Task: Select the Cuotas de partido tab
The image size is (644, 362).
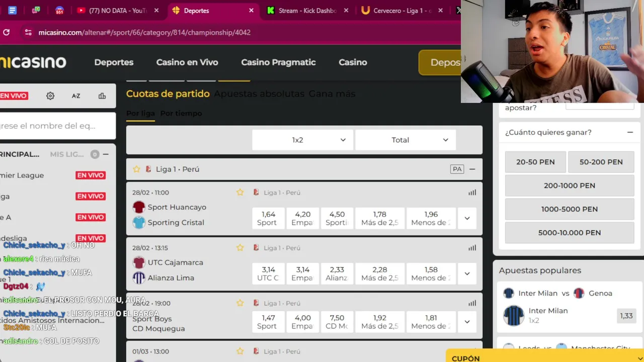Action: [168, 94]
